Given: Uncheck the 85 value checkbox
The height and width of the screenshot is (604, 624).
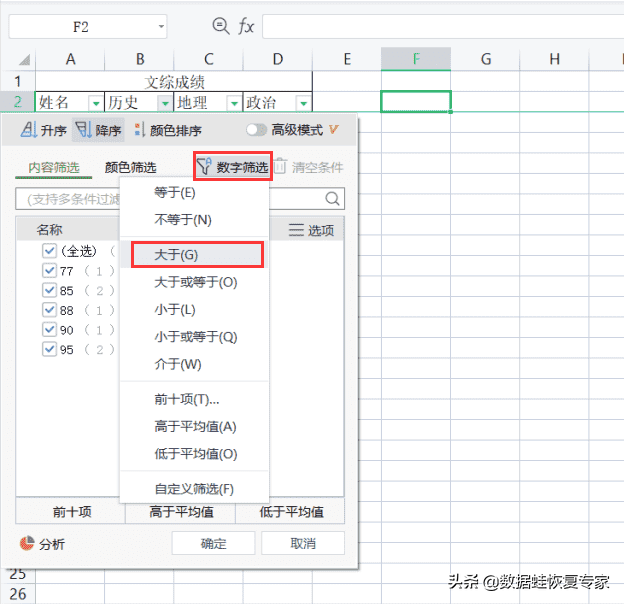Looking at the screenshot, I should (x=49, y=290).
